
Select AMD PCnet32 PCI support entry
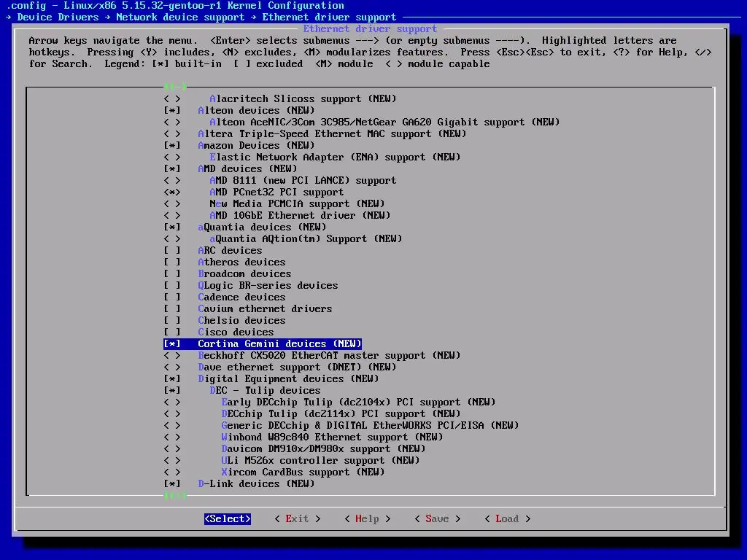pos(276,192)
